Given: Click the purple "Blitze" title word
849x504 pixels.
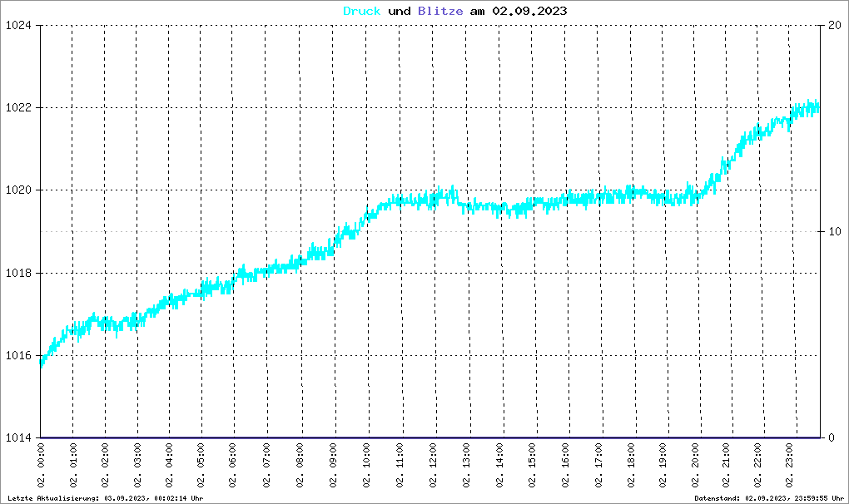Looking at the screenshot, I should click(440, 11).
